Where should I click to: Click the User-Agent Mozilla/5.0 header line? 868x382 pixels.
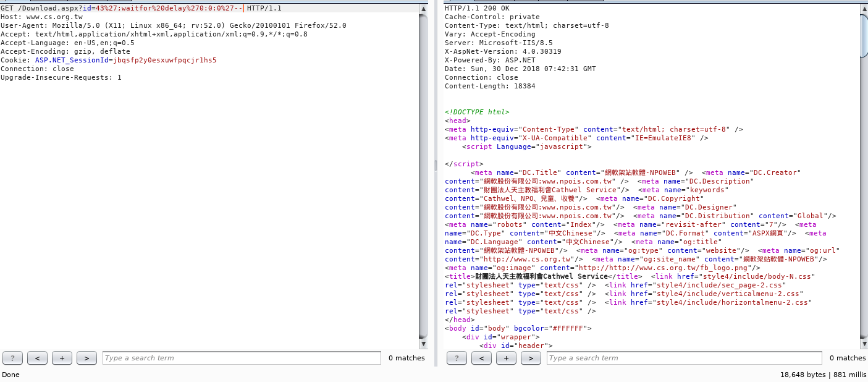click(173, 25)
